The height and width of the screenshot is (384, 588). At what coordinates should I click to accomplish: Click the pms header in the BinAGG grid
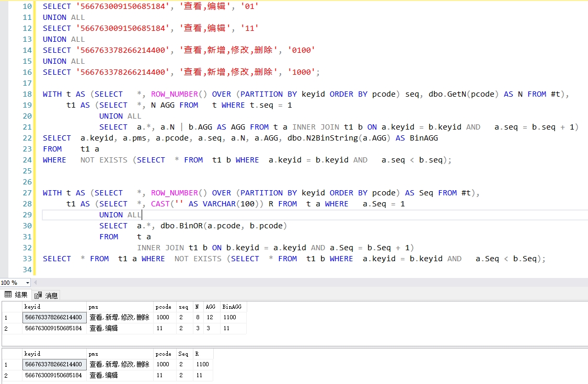click(x=120, y=307)
